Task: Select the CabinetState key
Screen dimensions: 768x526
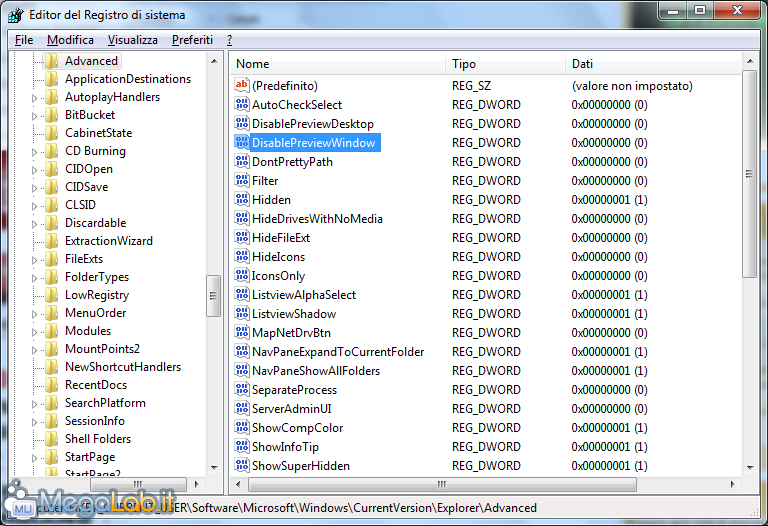Action: click(98, 133)
